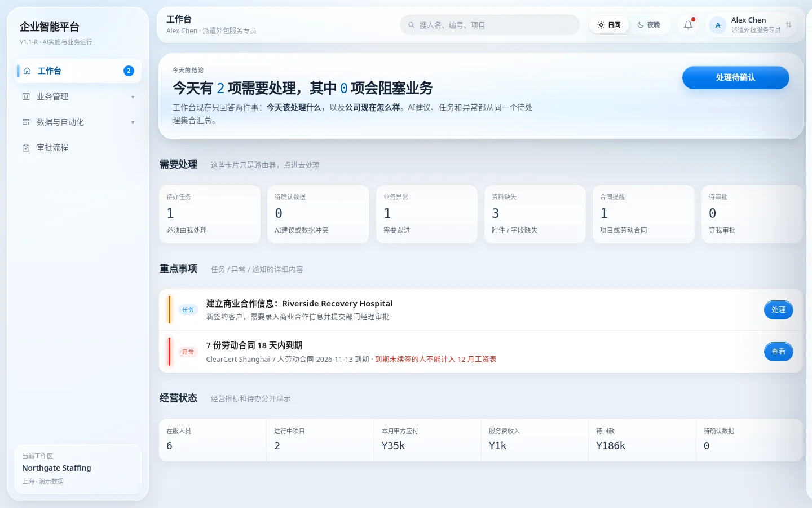This screenshot has width=812, height=508.
Task: Click the 7 份劳动合同 18 天内到期 title
Action: 254,345
